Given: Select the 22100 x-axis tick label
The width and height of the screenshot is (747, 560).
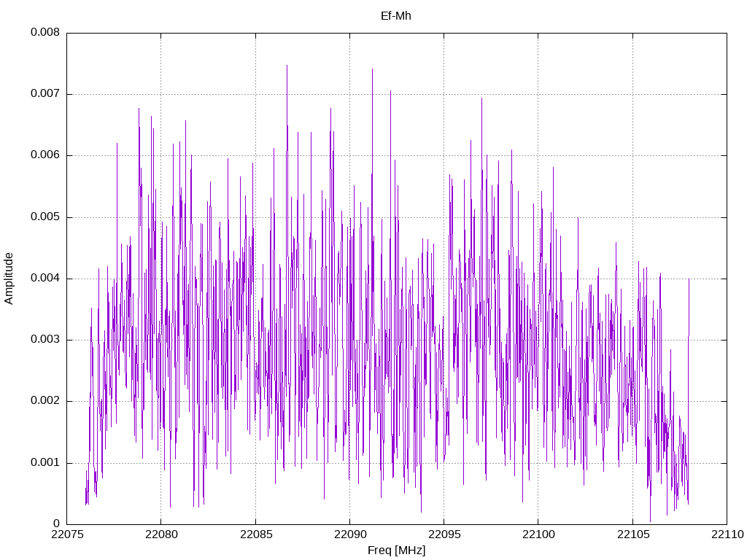Looking at the screenshot, I should click(538, 534).
